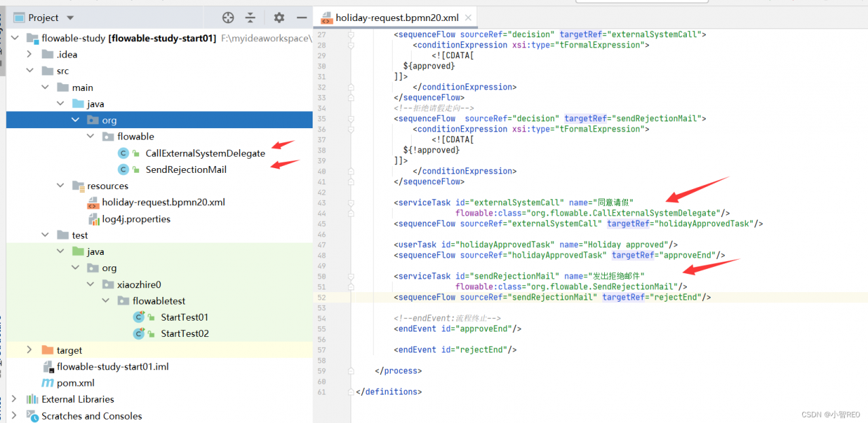Toggle code fold marker at line 59
This screenshot has height=423, width=868.
pyautogui.click(x=351, y=371)
